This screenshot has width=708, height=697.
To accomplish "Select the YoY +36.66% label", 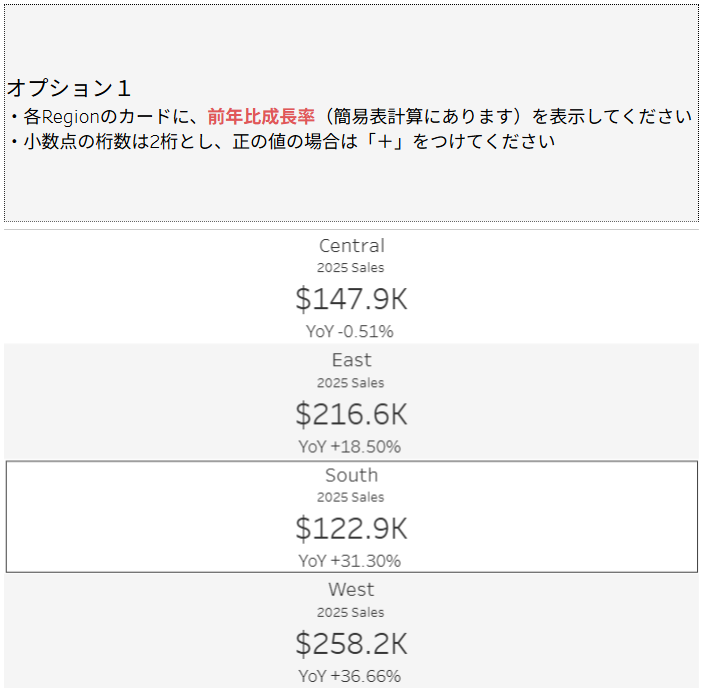I will pyautogui.click(x=350, y=676).
